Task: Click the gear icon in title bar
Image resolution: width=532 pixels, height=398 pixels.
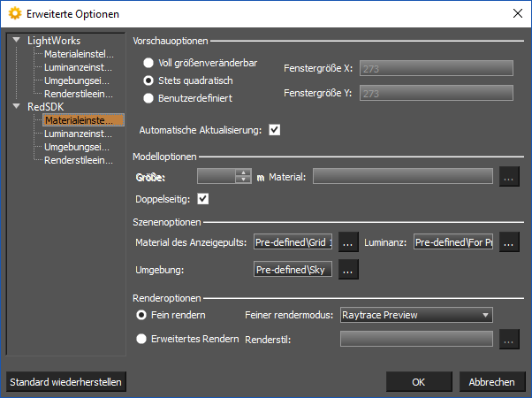Action: tap(14, 14)
